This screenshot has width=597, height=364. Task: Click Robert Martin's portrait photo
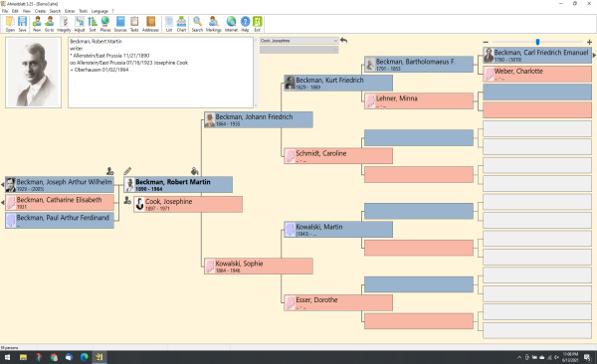pyautogui.click(x=33, y=73)
